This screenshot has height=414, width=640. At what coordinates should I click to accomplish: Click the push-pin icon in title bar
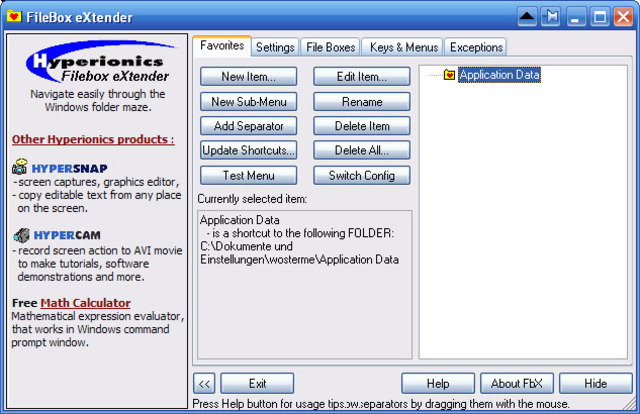(551, 17)
